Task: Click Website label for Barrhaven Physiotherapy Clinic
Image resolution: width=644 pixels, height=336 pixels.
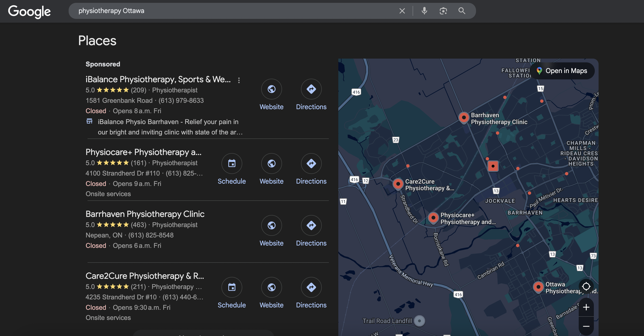Action: coord(272,243)
